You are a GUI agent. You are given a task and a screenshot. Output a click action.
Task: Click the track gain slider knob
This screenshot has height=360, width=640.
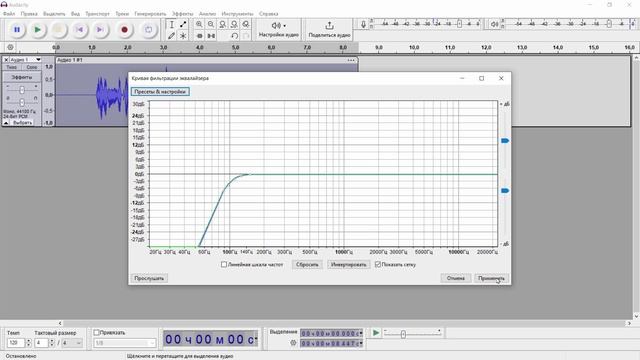pyautogui.click(x=22, y=89)
